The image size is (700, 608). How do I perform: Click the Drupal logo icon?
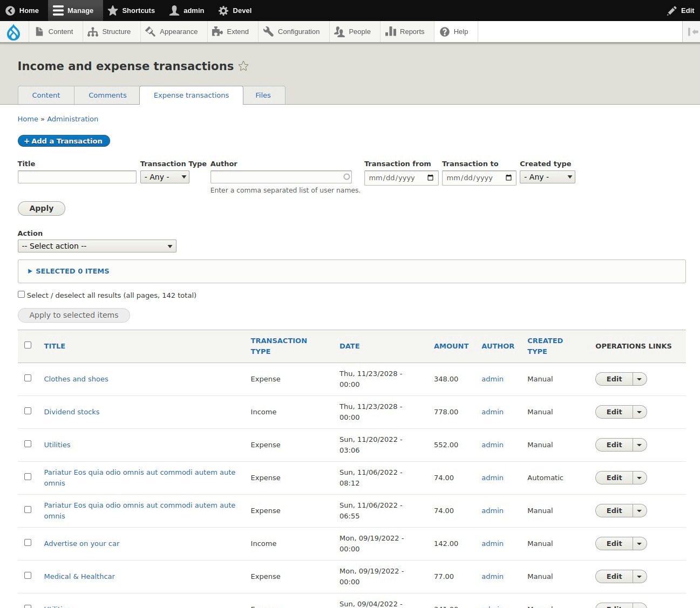13,31
